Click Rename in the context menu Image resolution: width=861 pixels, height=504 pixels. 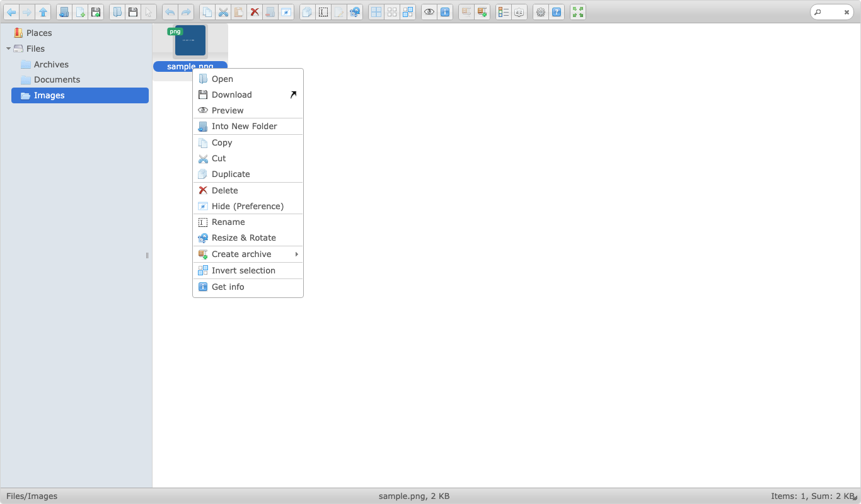(248, 222)
